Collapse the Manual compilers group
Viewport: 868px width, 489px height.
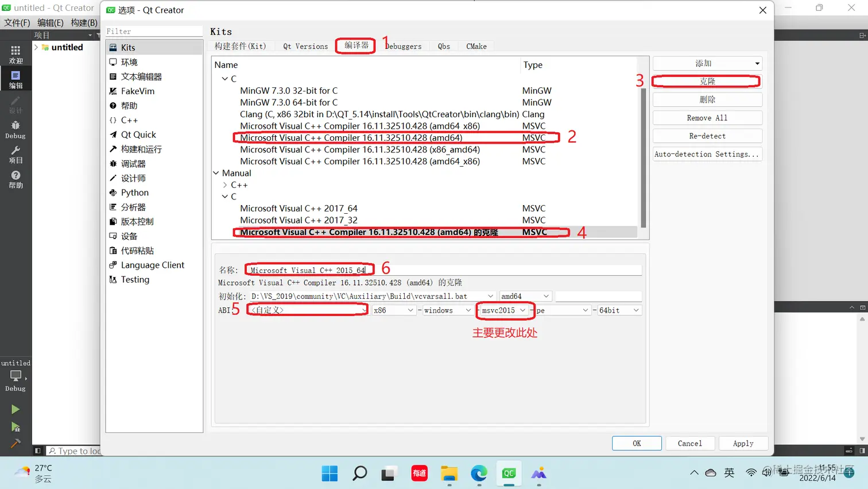[216, 173]
